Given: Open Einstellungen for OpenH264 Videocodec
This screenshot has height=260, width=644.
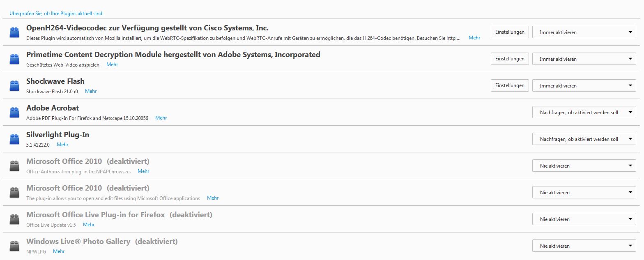Looking at the screenshot, I should (x=510, y=32).
